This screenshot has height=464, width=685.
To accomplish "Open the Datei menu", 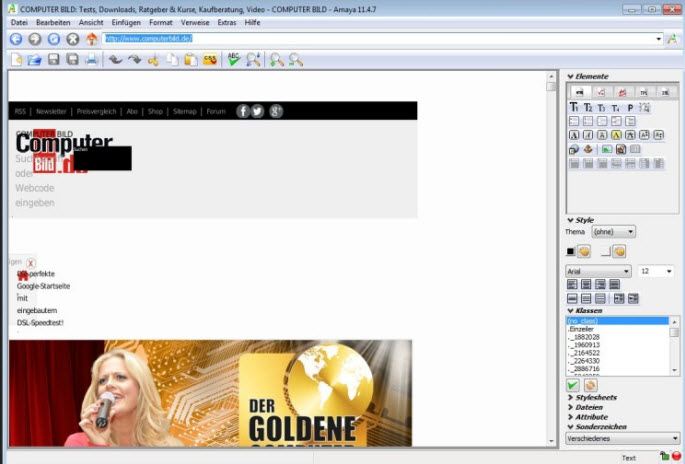I will 19,22.
